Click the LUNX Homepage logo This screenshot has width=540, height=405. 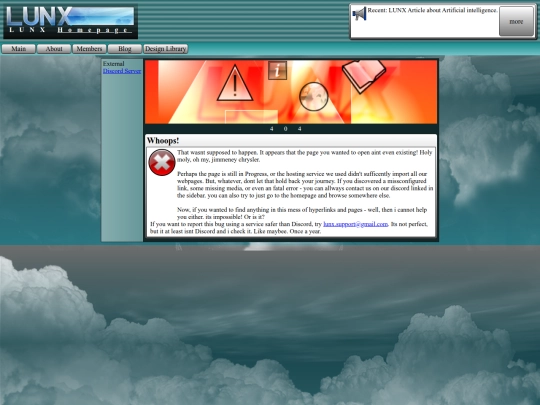point(71,21)
